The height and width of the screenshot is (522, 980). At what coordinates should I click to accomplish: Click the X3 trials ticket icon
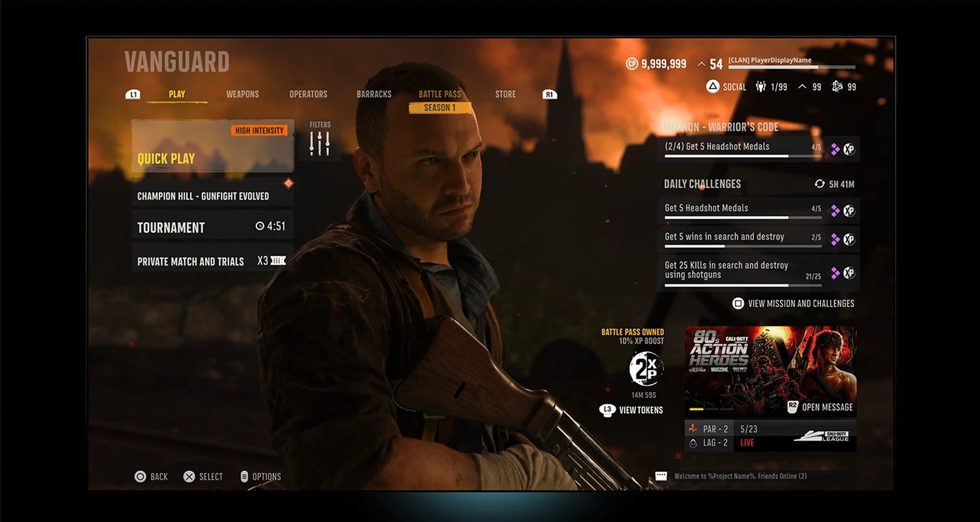pos(278,261)
